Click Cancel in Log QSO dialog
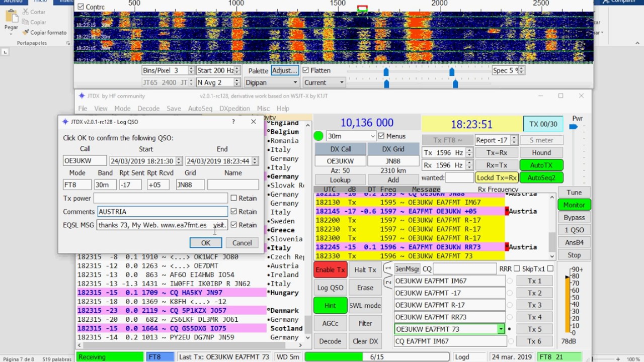Image resolution: width=644 pixels, height=362 pixels. coord(242,243)
